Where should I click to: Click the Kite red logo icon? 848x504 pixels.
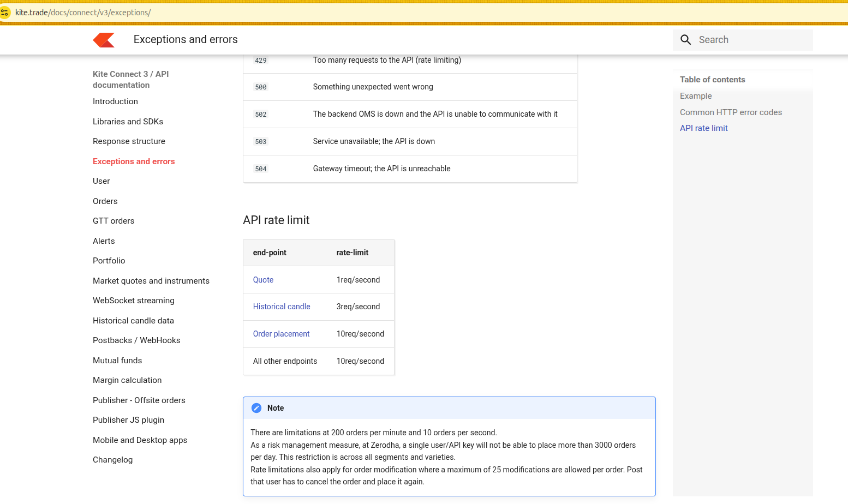pyautogui.click(x=104, y=40)
